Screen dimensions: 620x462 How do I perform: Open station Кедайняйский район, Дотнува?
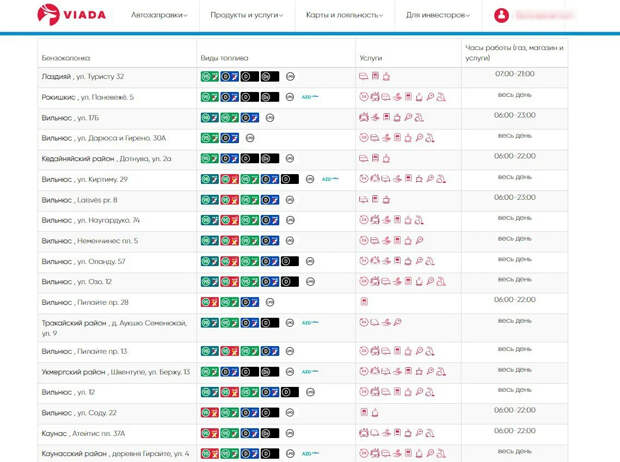(x=106, y=159)
